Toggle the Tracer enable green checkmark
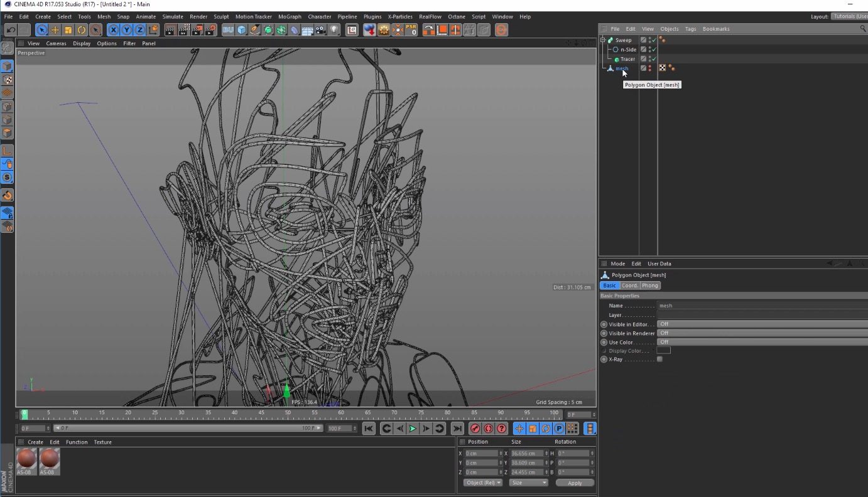Image resolution: width=868 pixels, height=497 pixels. (x=654, y=59)
